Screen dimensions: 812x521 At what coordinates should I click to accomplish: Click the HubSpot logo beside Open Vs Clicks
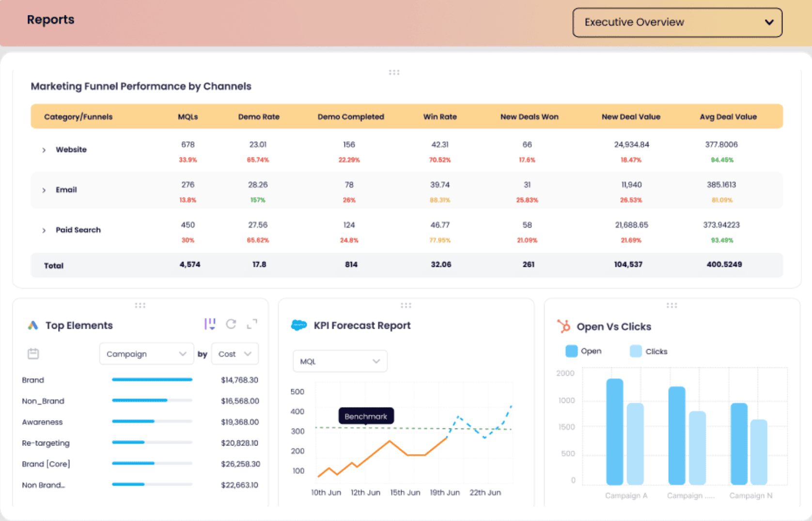563,326
